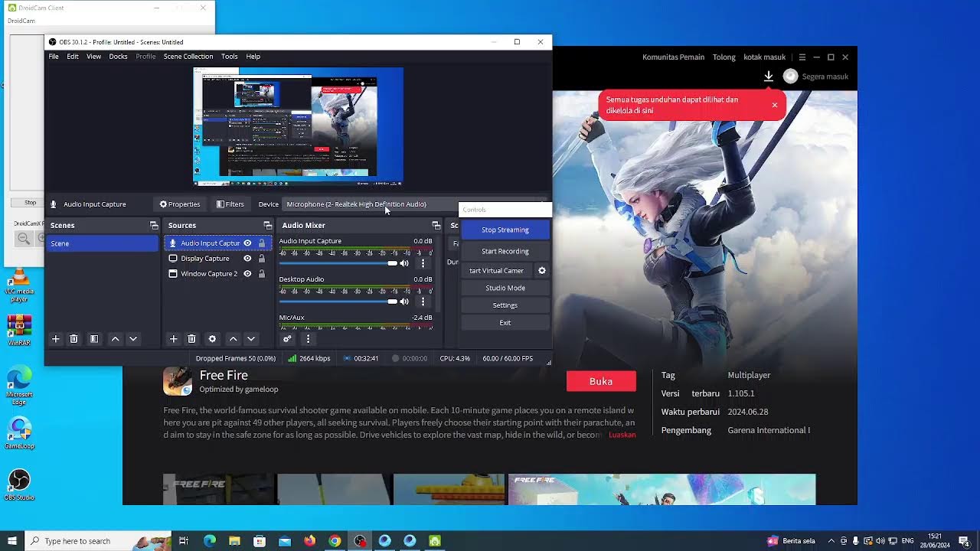The image size is (980, 551).
Task: Enable Studio Mode
Action: point(505,288)
